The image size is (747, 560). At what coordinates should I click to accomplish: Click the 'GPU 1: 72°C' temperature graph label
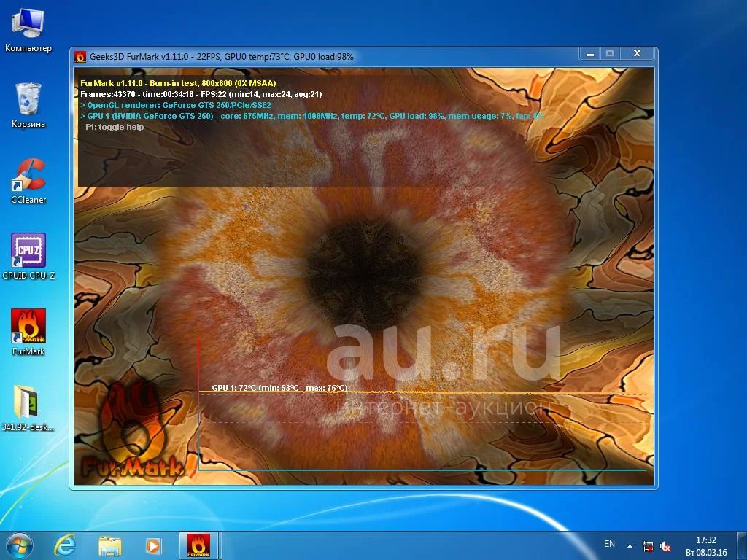tap(279, 388)
